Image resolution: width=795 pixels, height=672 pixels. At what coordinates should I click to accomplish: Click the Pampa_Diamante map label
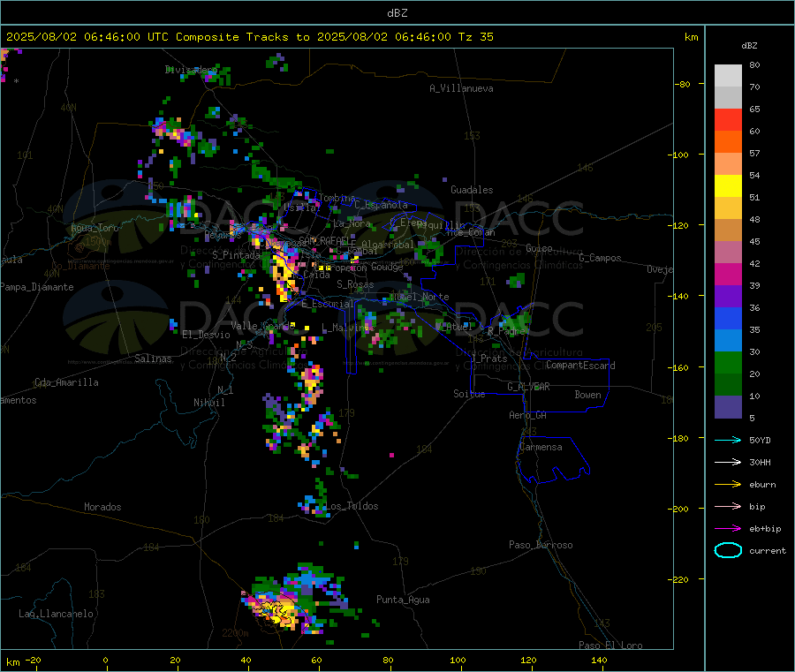(x=37, y=287)
